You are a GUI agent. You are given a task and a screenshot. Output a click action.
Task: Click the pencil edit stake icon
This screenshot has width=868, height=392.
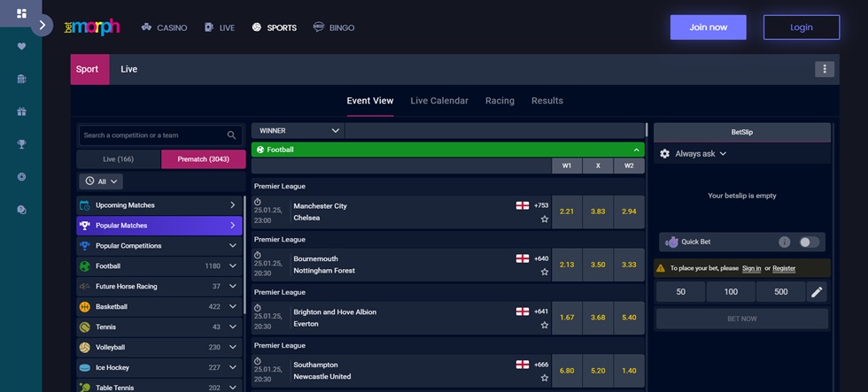pyautogui.click(x=817, y=292)
